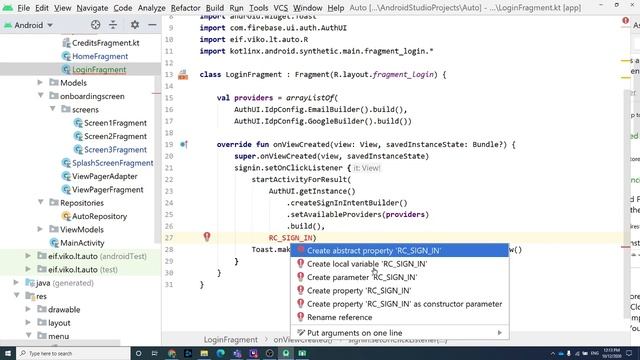Click LoginFragment breadcrumb at editor bottom
Viewport: 640px width, 360px height.
tap(231, 340)
